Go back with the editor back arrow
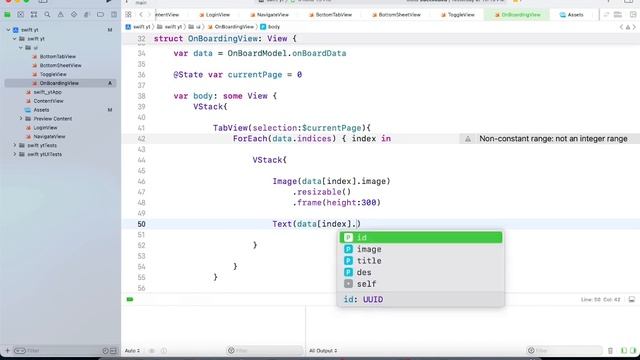Image resolution: width=640 pixels, height=360 pixels. [x=141, y=15]
